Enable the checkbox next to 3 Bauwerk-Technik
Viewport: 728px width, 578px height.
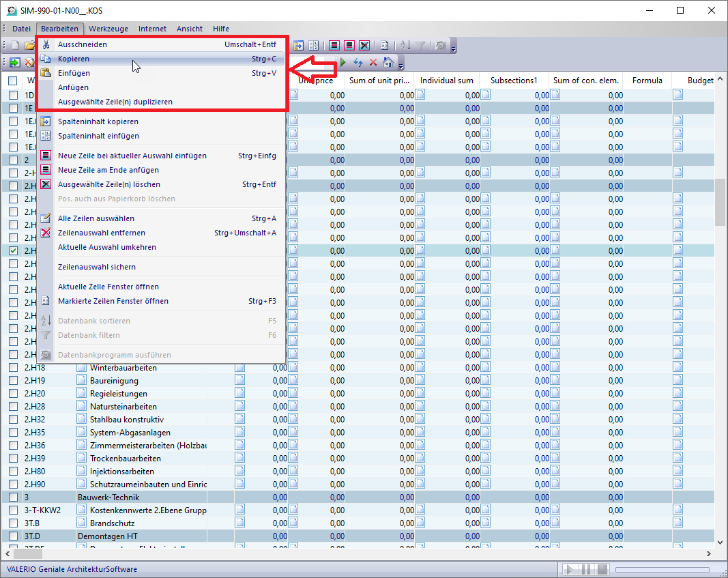tap(13, 497)
